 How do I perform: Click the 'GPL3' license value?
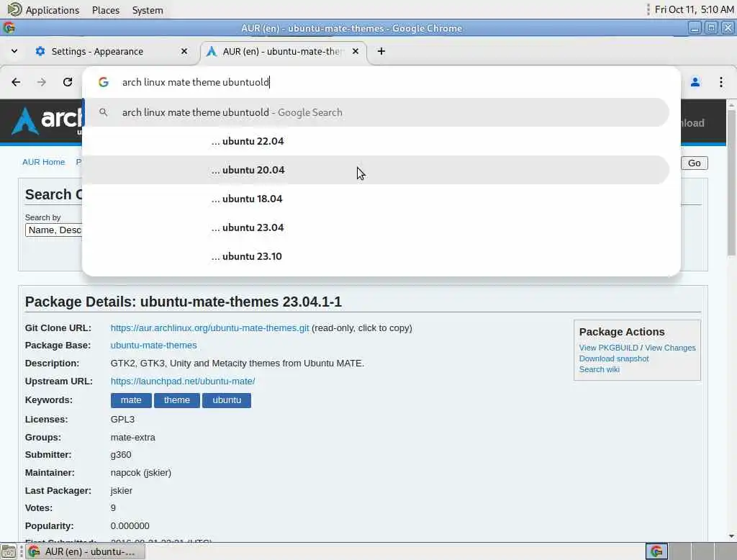pyautogui.click(x=122, y=420)
